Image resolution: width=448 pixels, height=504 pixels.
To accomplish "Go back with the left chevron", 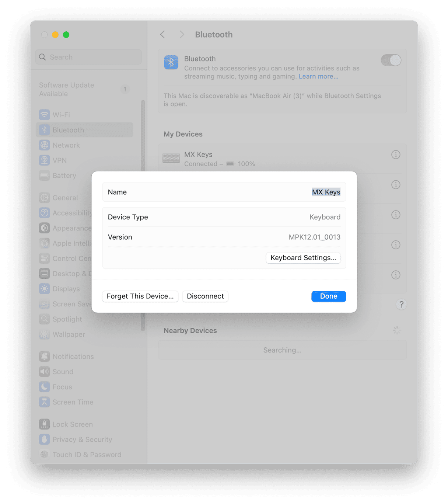I will tap(162, 34).
